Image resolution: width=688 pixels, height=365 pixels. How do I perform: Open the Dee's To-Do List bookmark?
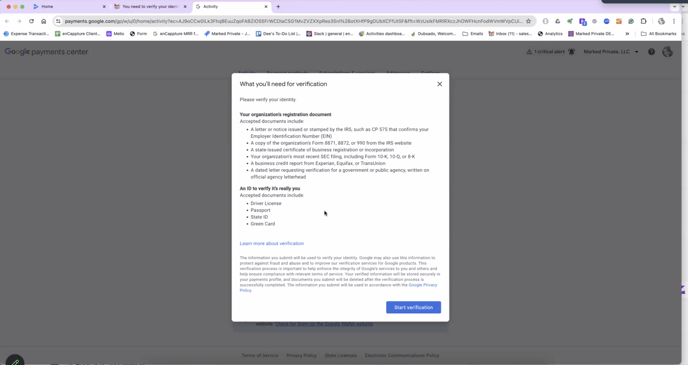pos(278,34)
